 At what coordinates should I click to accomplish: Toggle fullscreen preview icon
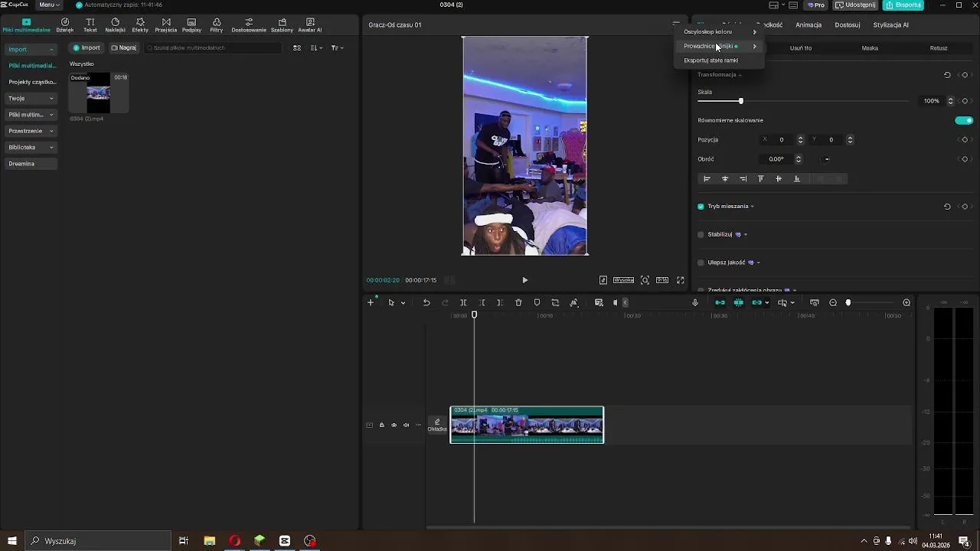680,280
